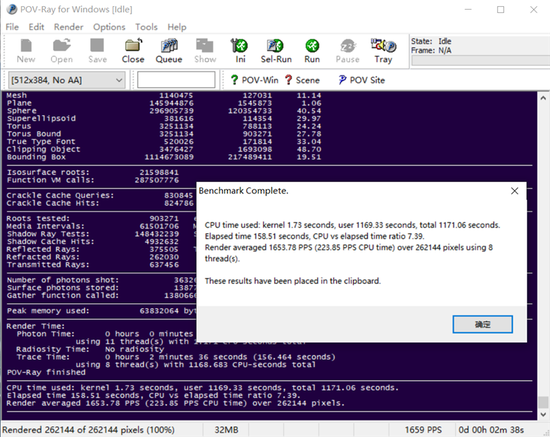The width and height of the screenshot is (550, 437).
Task: Minimize the POV-Ray window
Action: 468,9
